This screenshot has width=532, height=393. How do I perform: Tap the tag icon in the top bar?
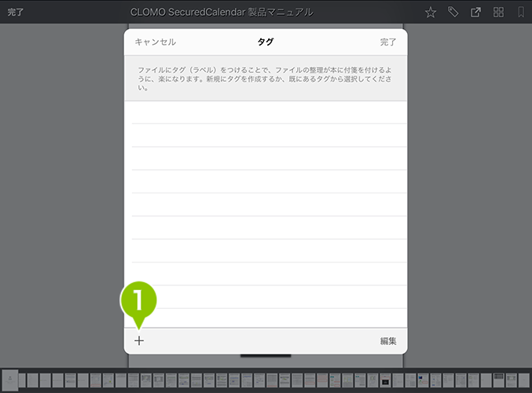coord(453,13)
